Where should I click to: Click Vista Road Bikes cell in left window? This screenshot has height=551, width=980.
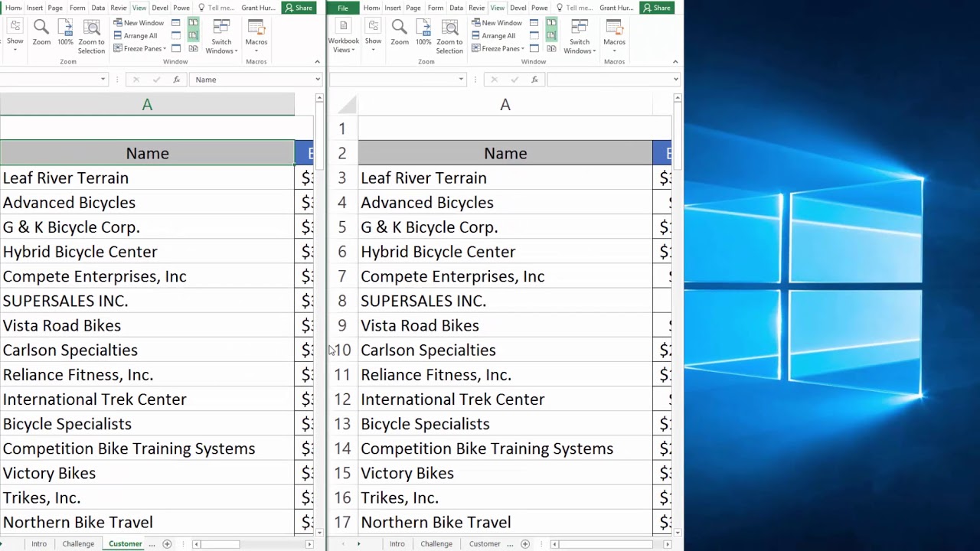coord(147,325)
